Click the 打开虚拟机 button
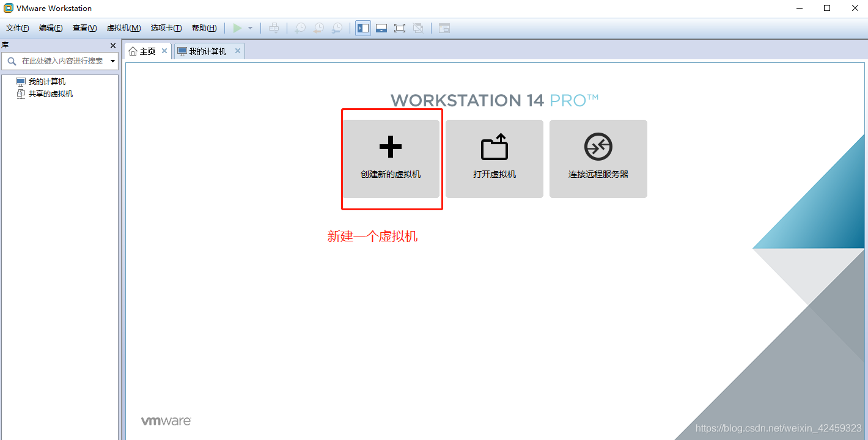868x440 pixels. (x=495, y=159)
